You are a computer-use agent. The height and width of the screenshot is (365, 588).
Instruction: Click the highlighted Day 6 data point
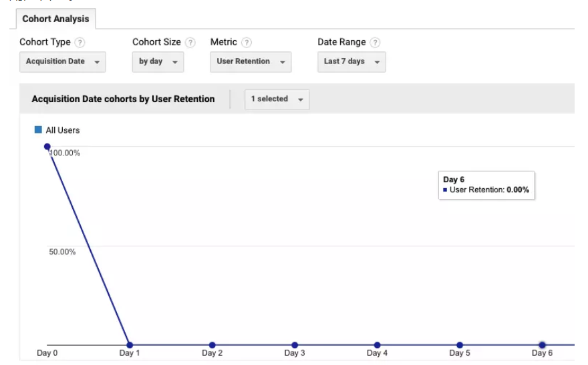(543, 345)
